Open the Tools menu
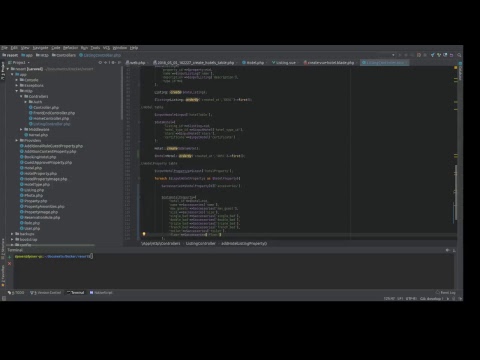 pos(95,48)
